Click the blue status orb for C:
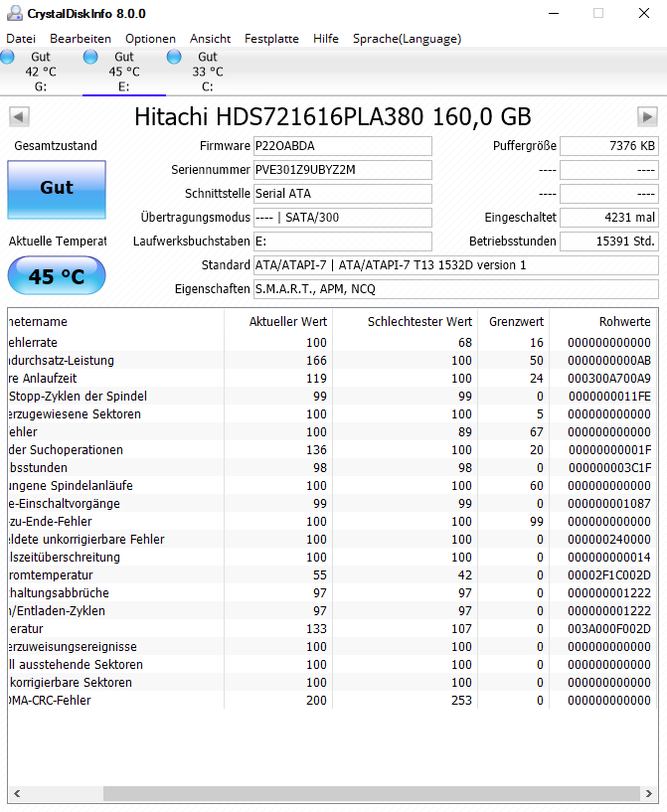667x812 pixels. pyautogui.click(x=174, y=57)
